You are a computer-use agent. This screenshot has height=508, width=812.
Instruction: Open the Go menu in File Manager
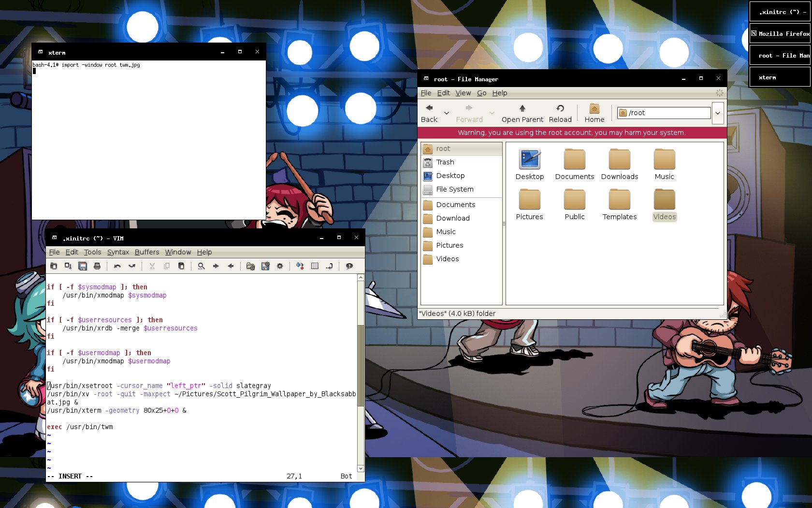click(x=481, y=93)
